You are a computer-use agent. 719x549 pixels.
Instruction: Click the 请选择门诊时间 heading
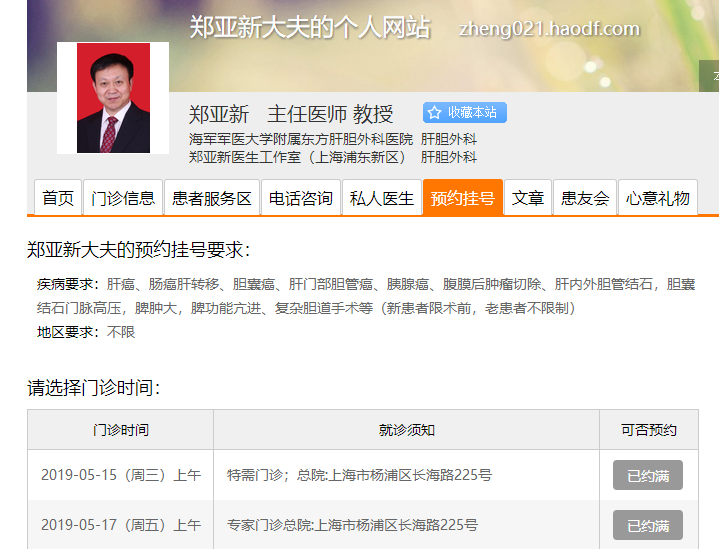tap(94, 388)
